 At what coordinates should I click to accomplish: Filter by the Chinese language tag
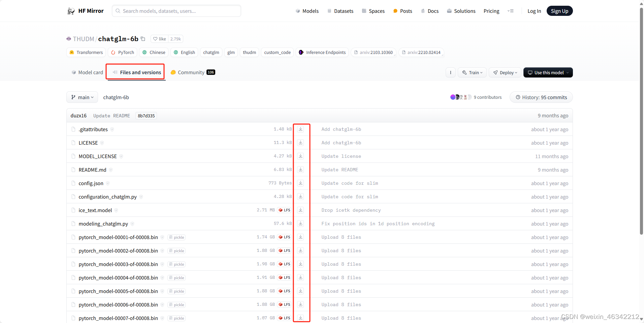point(154,52)
